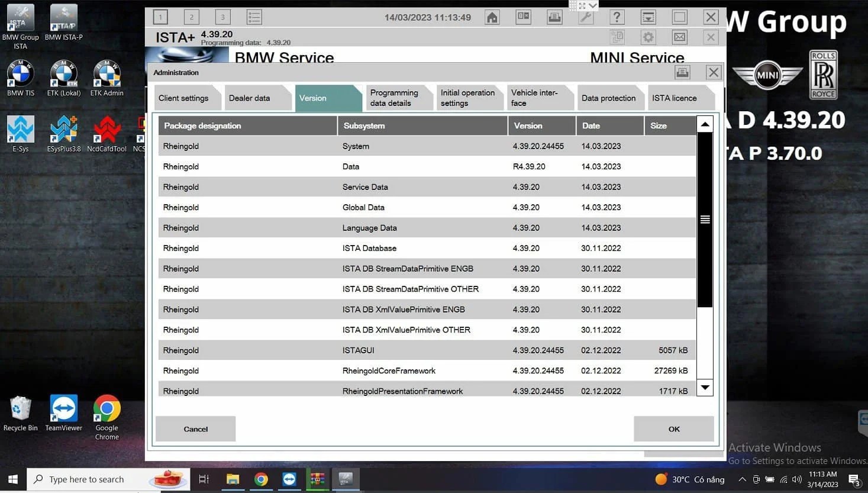Open TeamViewer from the taskbar

[289, 479]
